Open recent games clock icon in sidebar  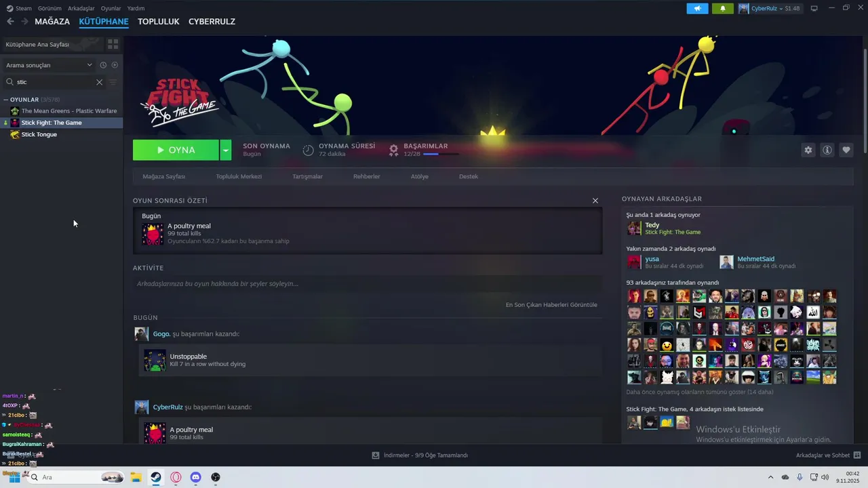[x=103, y=65]
